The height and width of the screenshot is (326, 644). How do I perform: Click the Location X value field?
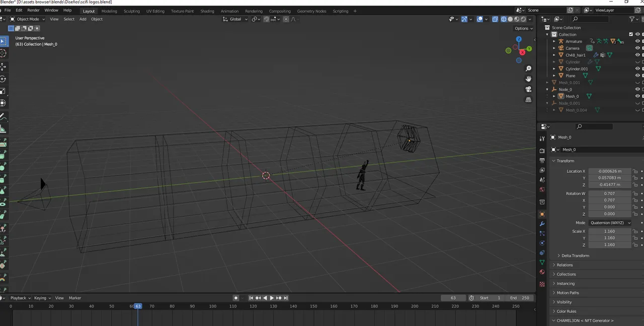(610, 171)
